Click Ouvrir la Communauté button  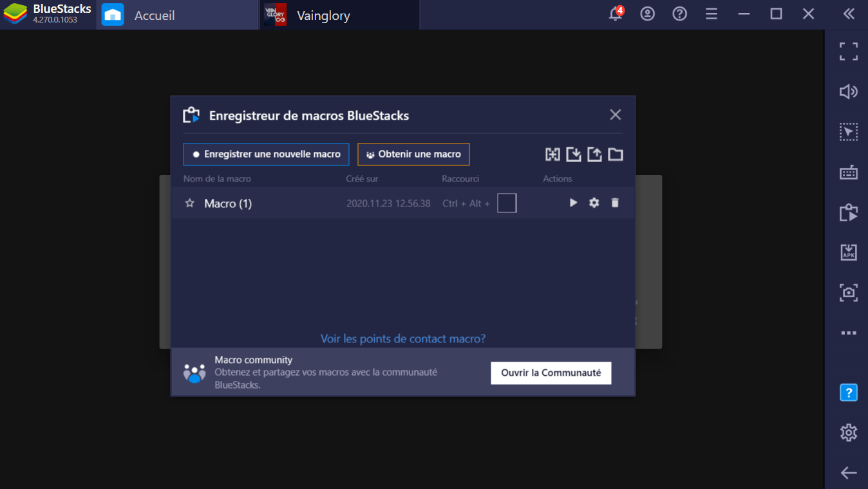pyautogui.click(x=551, y=373)
